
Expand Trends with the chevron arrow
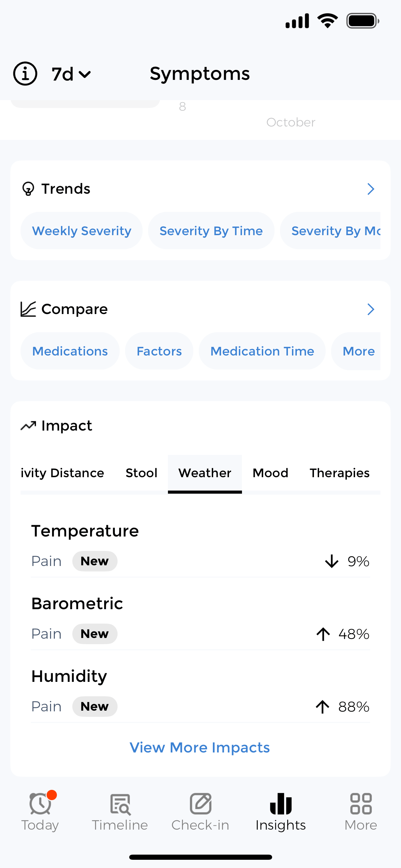tap(370, 189)
